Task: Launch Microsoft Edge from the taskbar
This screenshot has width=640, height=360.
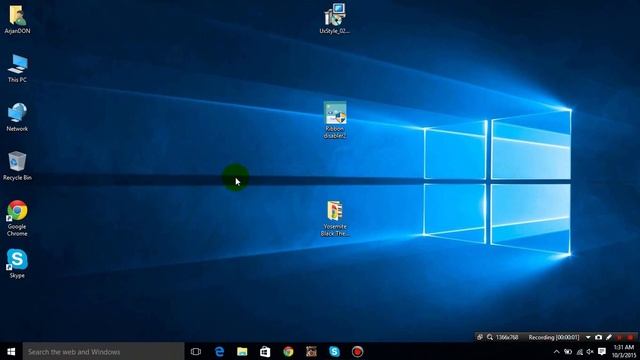Action: 219,351
